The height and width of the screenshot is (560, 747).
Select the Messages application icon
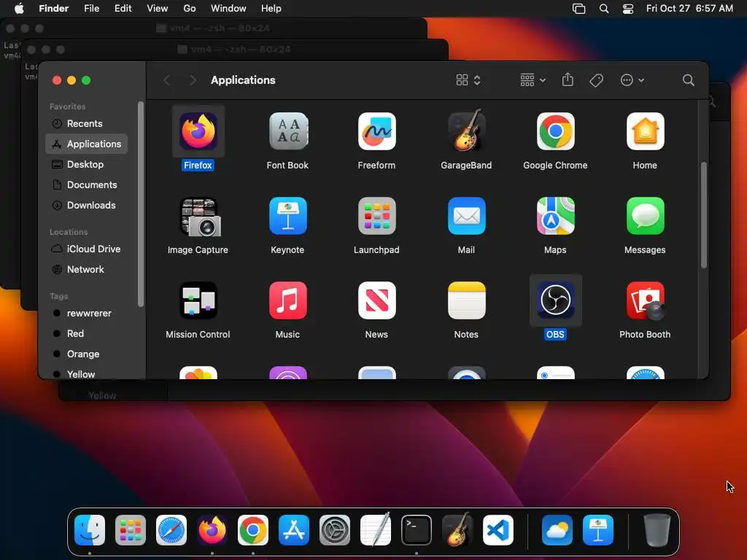click(x=645, y=216)
